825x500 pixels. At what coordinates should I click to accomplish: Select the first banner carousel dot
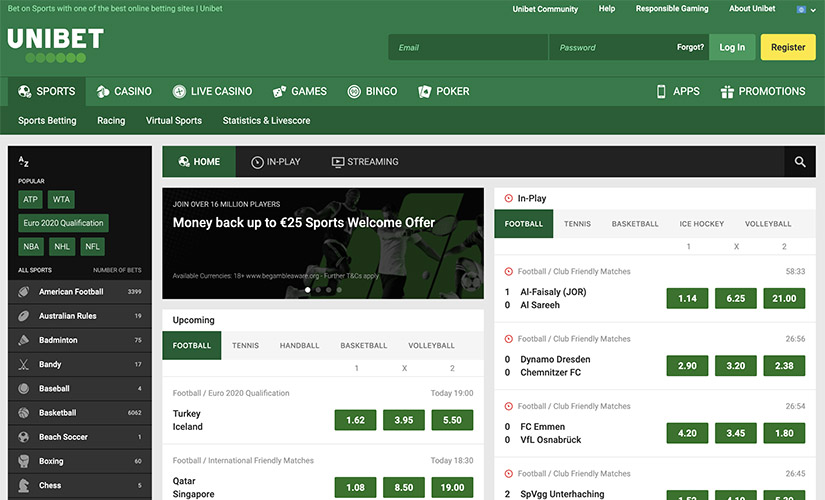pyautogui.click(x=308, y=289)
